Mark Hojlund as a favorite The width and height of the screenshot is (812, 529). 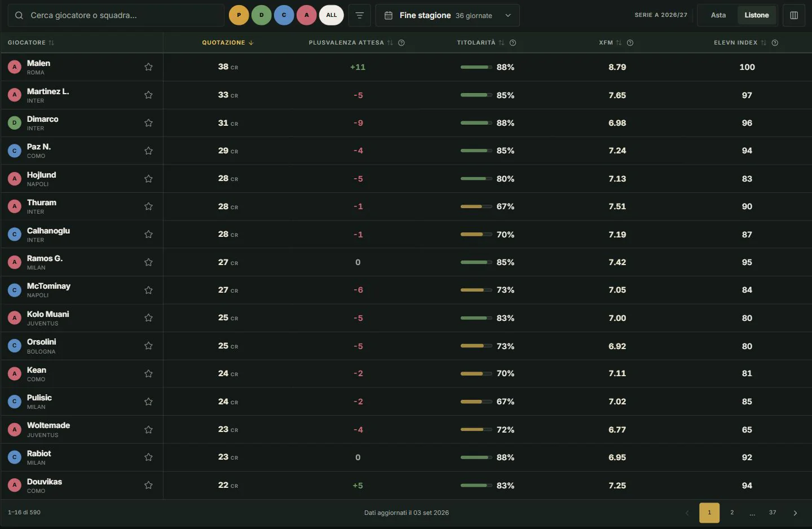point(148,179)
